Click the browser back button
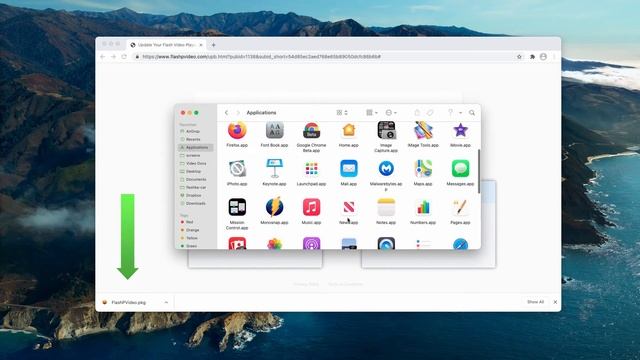 tap(103, 57)
